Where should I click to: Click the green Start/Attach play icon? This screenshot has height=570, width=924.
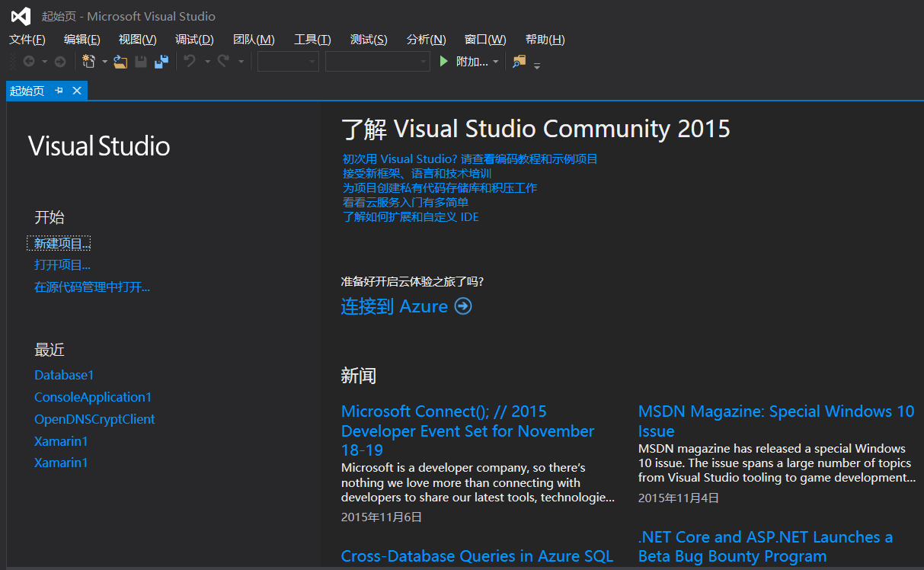click(444, 62)
